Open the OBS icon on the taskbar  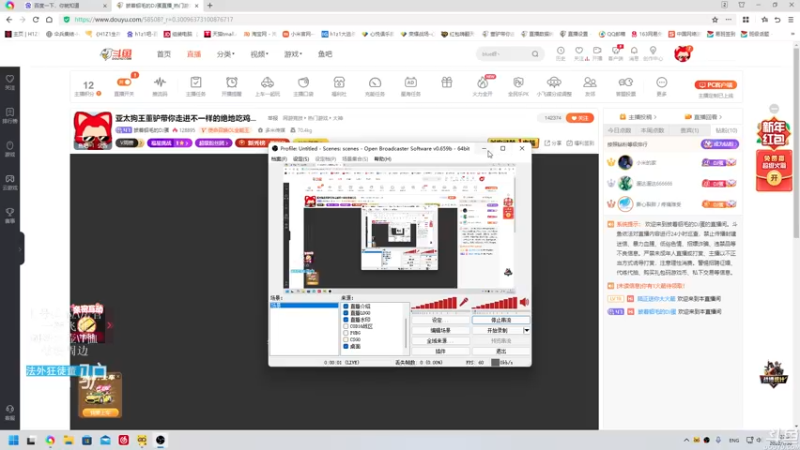coord(160,440)
